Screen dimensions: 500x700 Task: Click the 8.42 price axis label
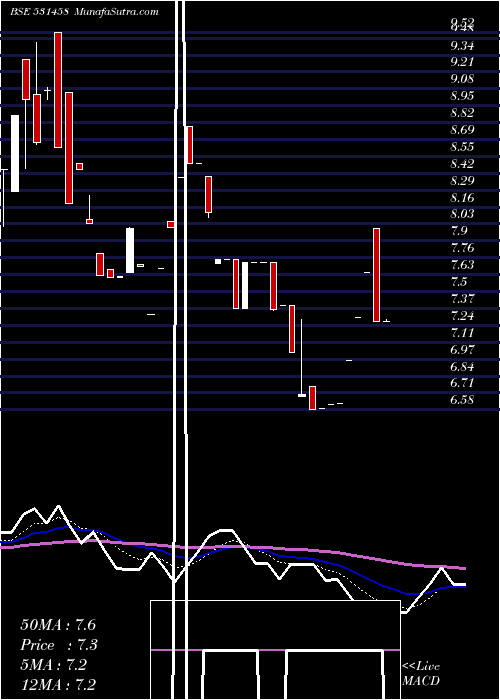(x=462, y=164)
